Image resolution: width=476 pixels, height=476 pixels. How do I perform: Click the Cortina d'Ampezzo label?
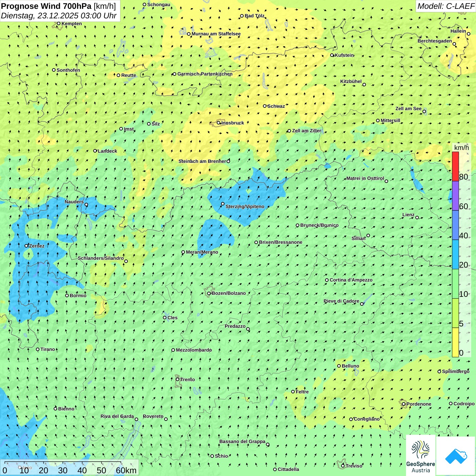(x=351, y=280)
